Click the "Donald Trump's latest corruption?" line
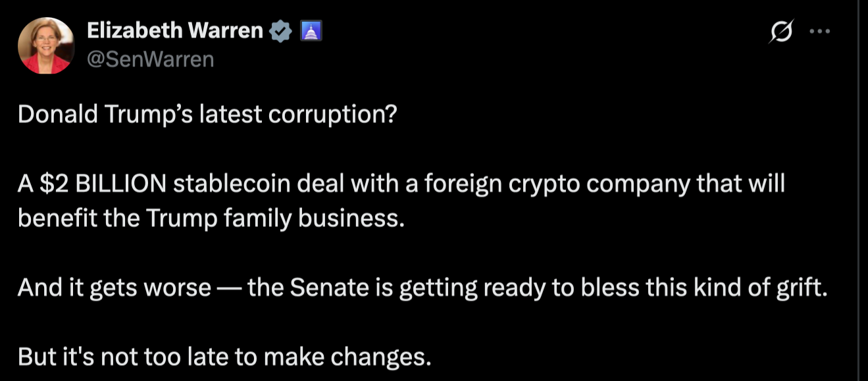The width and height of the screenshot is (868, 381). (207, 114)
